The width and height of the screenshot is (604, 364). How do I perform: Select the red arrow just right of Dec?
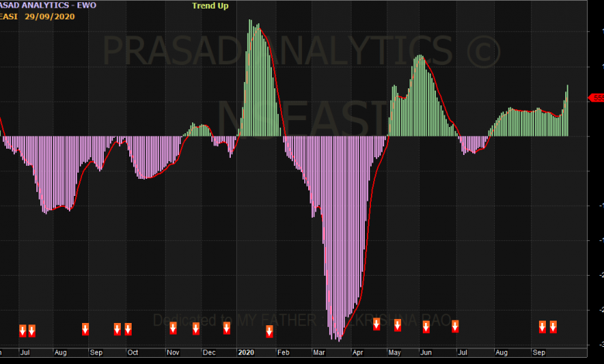coord(226,328)
